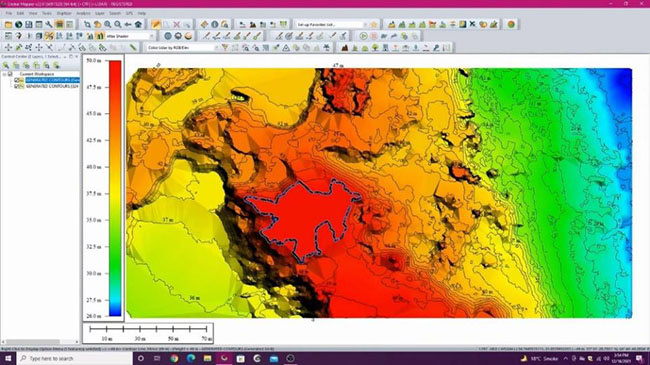Image resolution: width=650 pixels, height=365 pixels.
Task: Click the Home full view icon
Action: point(138,24)
